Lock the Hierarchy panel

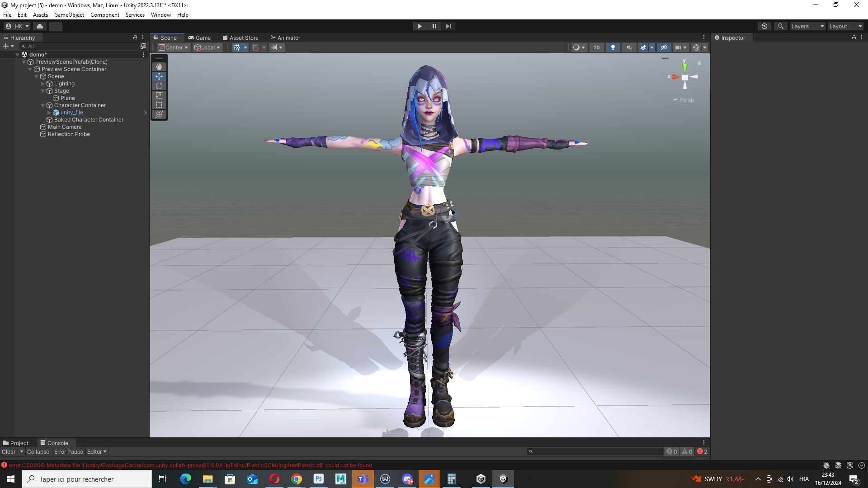tap(135, 38)
